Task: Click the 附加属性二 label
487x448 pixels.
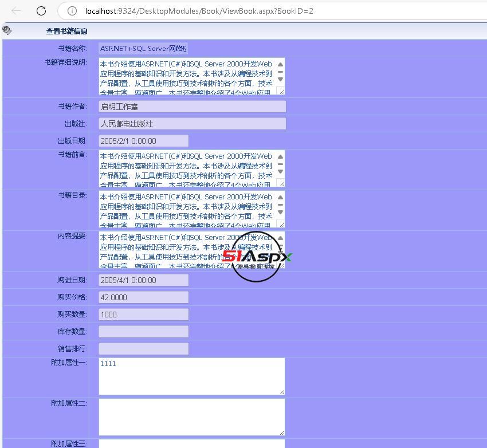Action: click(x=69, y=403)
